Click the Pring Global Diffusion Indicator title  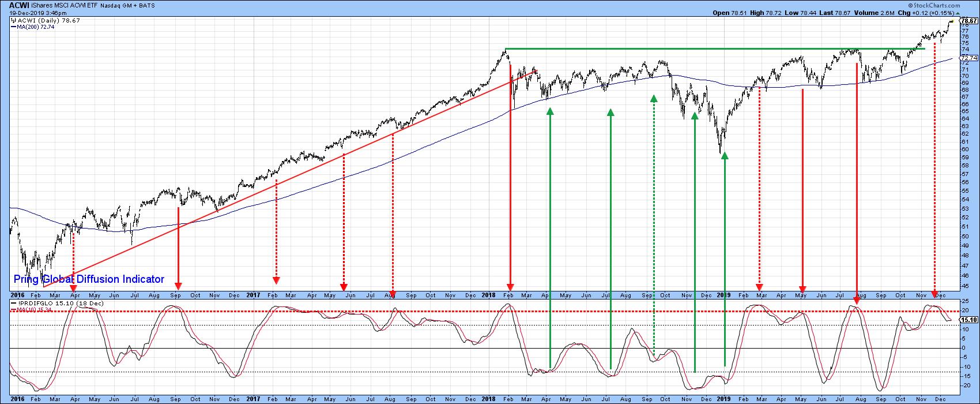click(x=89, y=279)
